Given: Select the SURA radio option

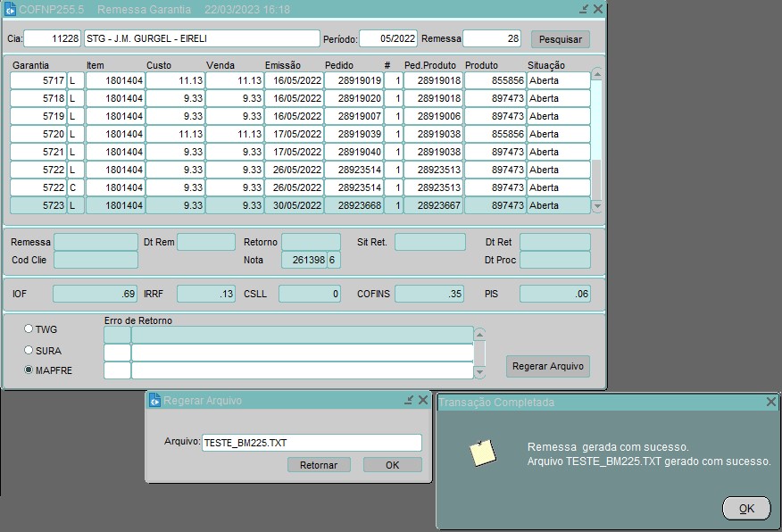Looking at the screenshot, I should [x=29, y=350].
